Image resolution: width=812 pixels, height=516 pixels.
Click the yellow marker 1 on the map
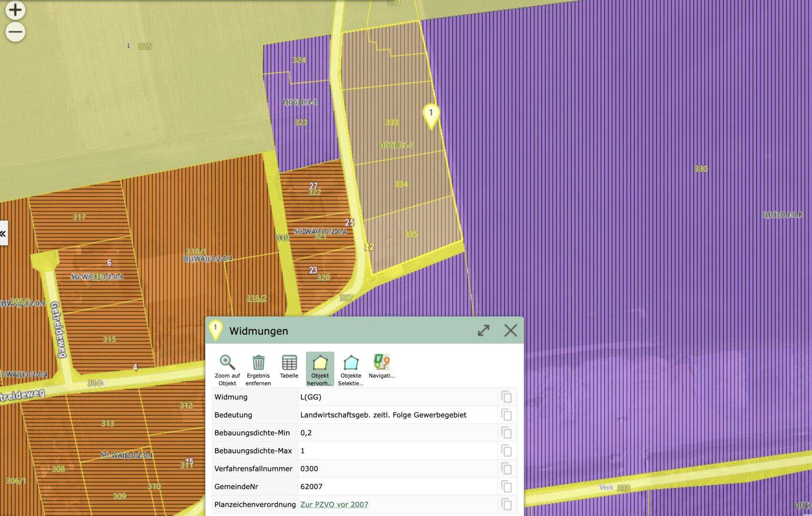click(431, 116)
